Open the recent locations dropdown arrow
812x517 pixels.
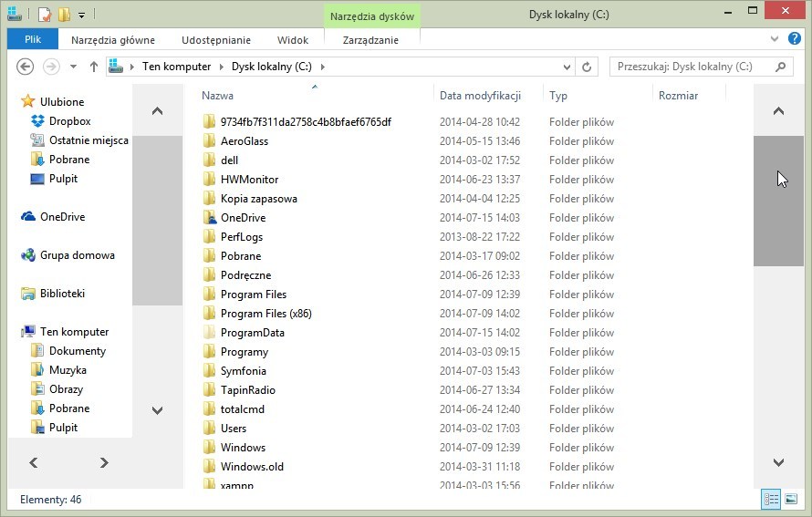73,67
